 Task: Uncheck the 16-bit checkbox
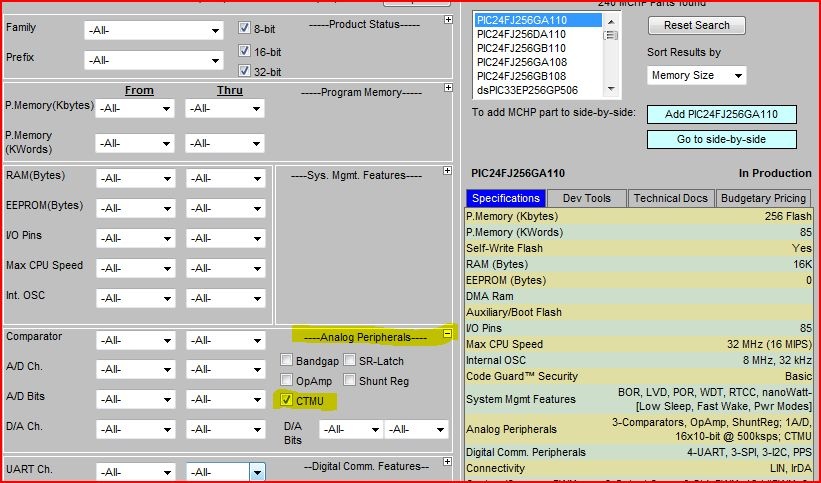244,51
